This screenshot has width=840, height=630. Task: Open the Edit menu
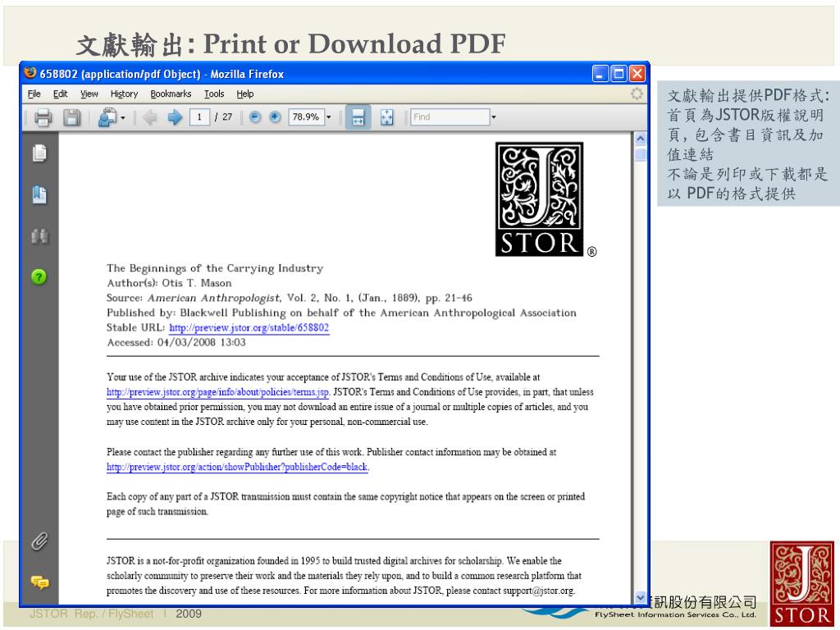(x=60, y=94)
